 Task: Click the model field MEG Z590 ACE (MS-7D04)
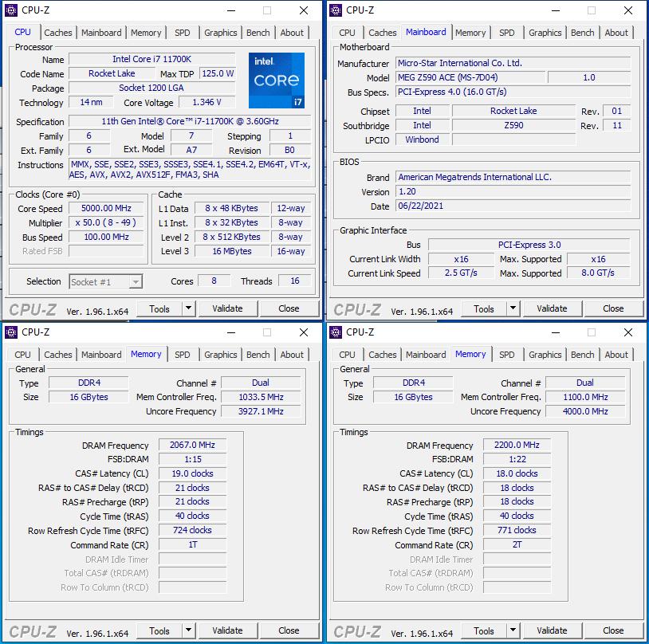click(x=470, y=77)
